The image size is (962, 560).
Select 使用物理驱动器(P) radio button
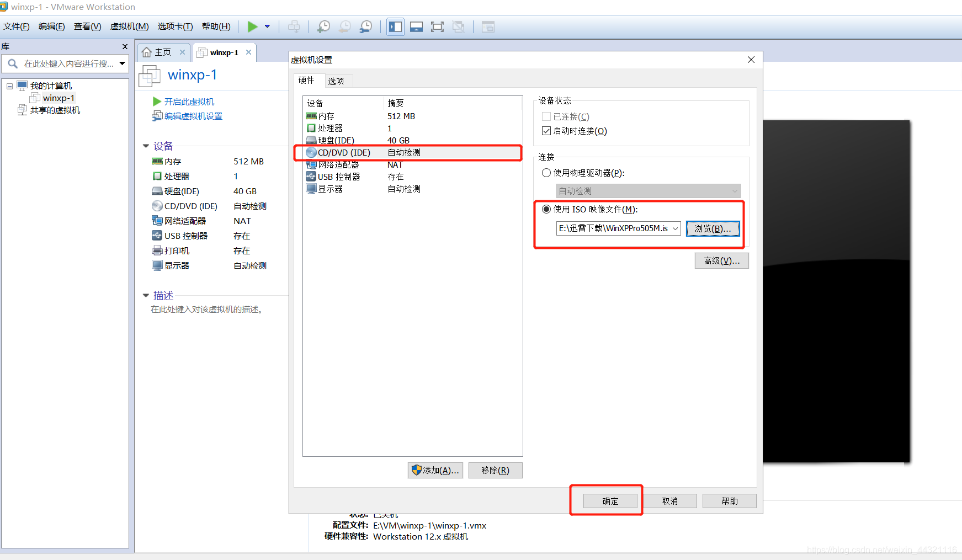tap(546, 173)
